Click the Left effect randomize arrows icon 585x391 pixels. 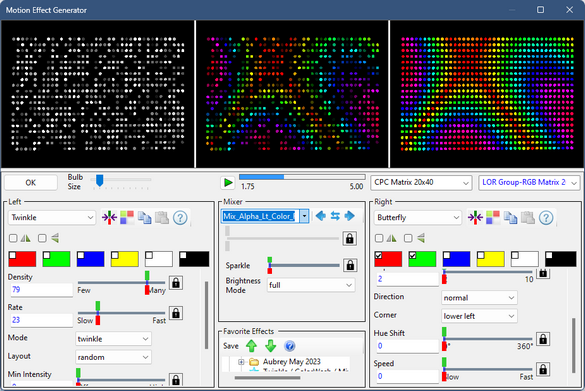pyautogui.click(x=109, y=217)
